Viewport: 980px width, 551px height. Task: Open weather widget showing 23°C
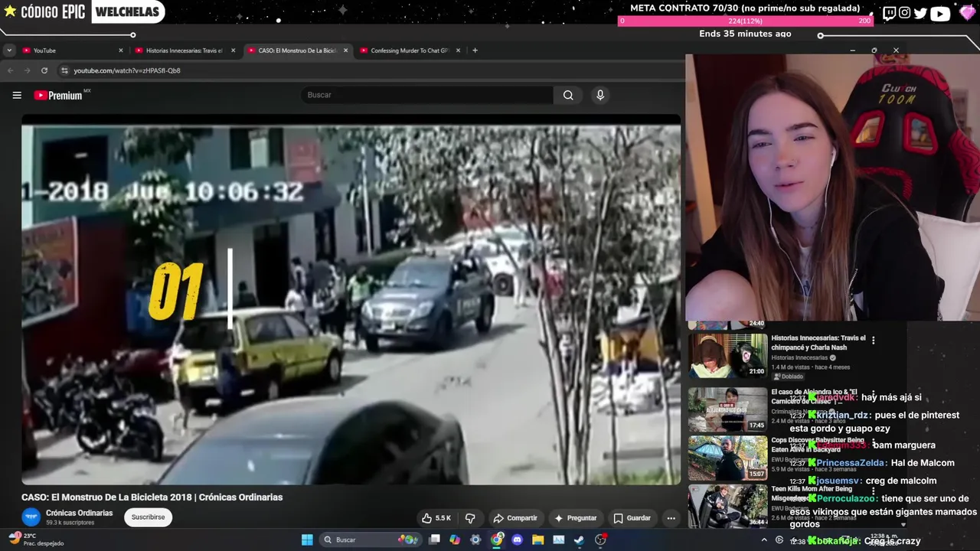pos(36,540)
